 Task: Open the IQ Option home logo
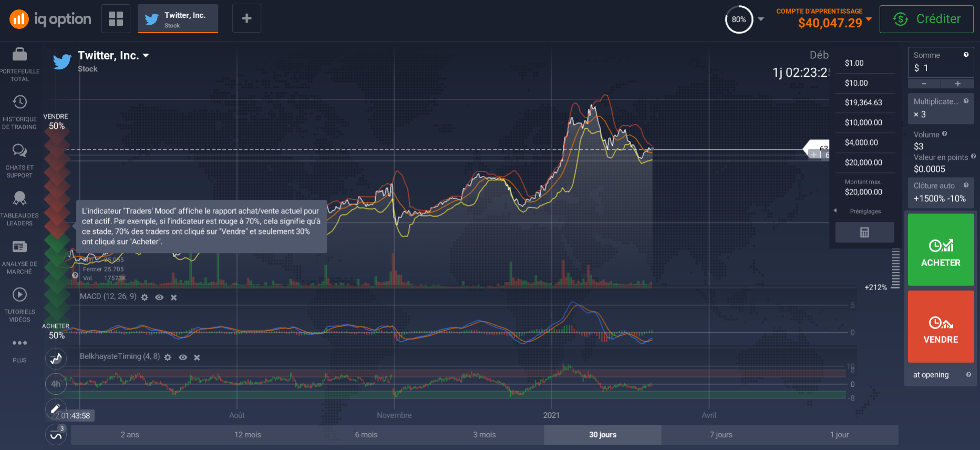click(50, 19)
